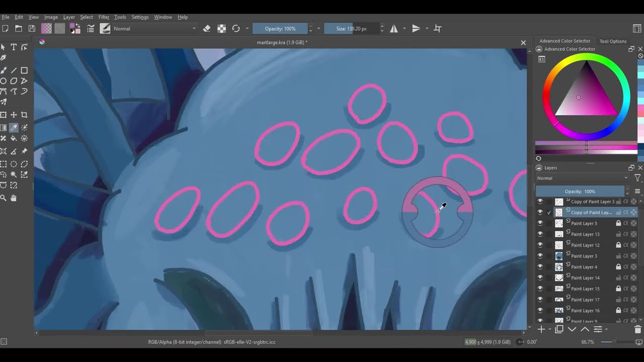Select the Move tool
The image size is (644, 362).
pyautogui.click(x=14, y=115)
